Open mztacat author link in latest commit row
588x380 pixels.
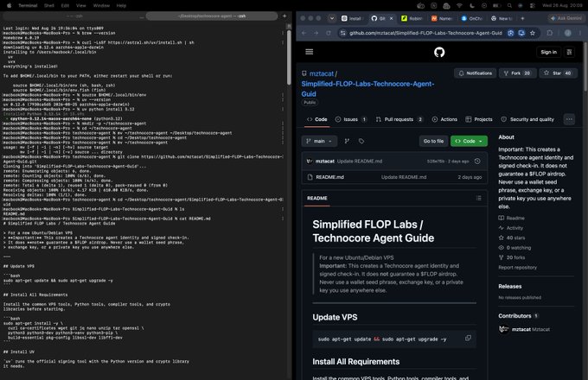click(325, 161)
